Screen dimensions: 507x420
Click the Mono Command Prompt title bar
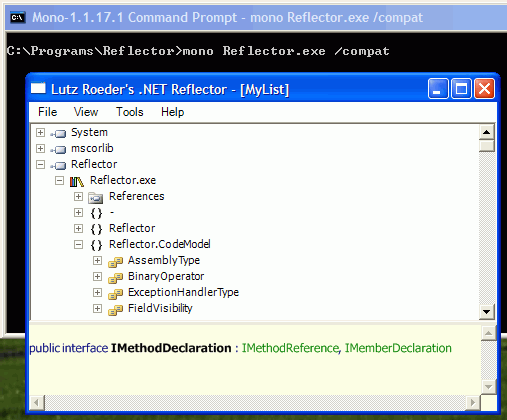tap(256, 17)
